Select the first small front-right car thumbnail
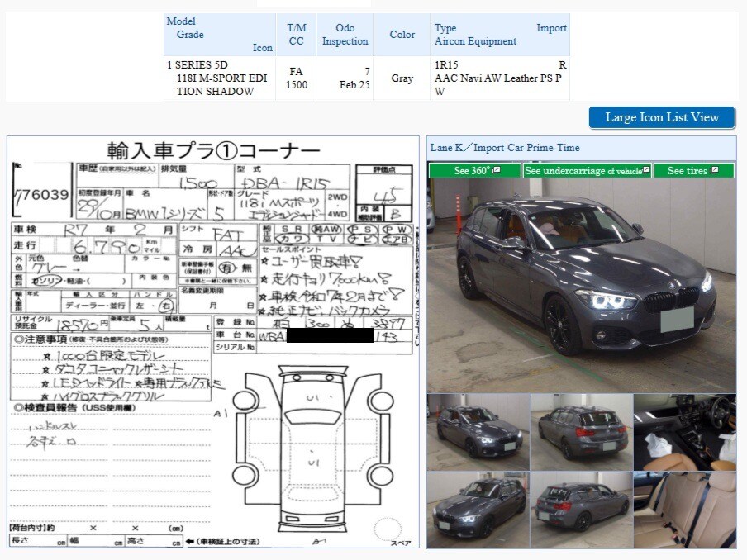Screen dimensions: 747x560 click(x=478, y=432)
